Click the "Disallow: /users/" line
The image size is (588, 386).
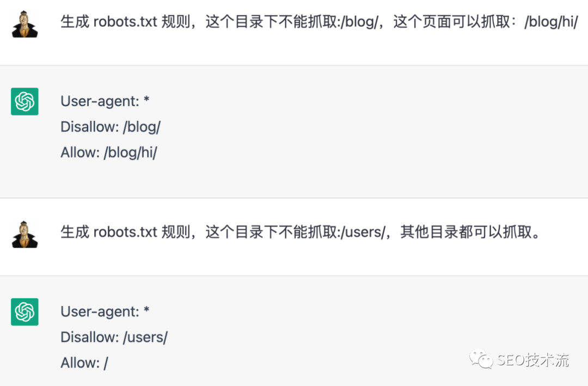(x=114, y=337)
